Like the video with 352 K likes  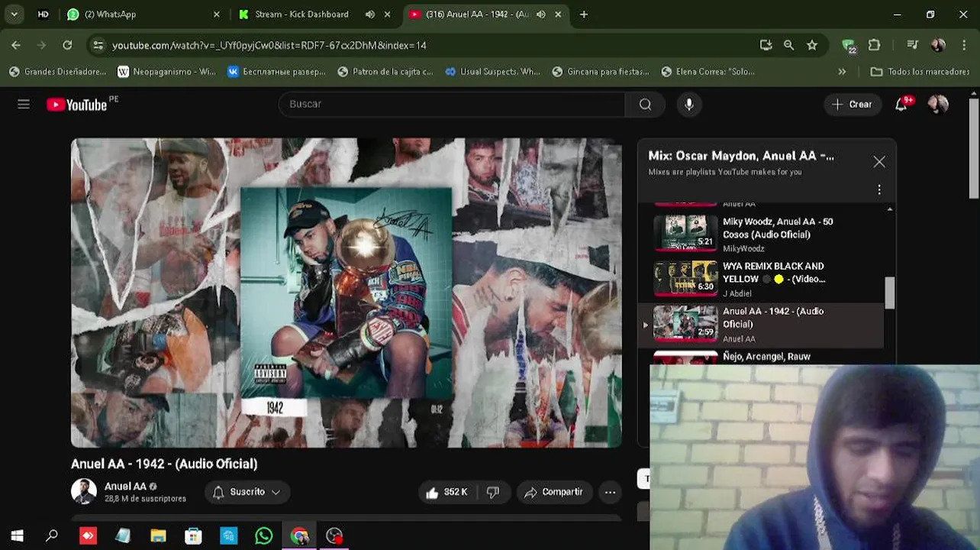pyautogui.click(x=446, y=492)
